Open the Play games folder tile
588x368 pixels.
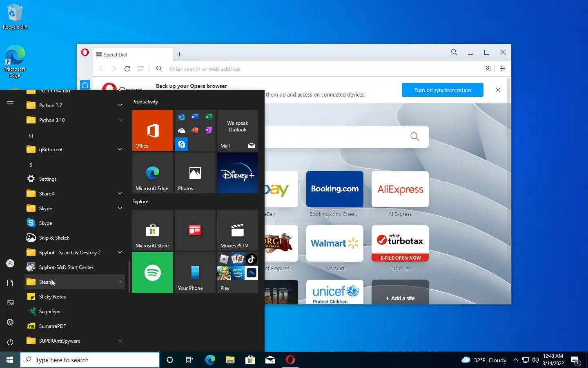coord(238,273)
